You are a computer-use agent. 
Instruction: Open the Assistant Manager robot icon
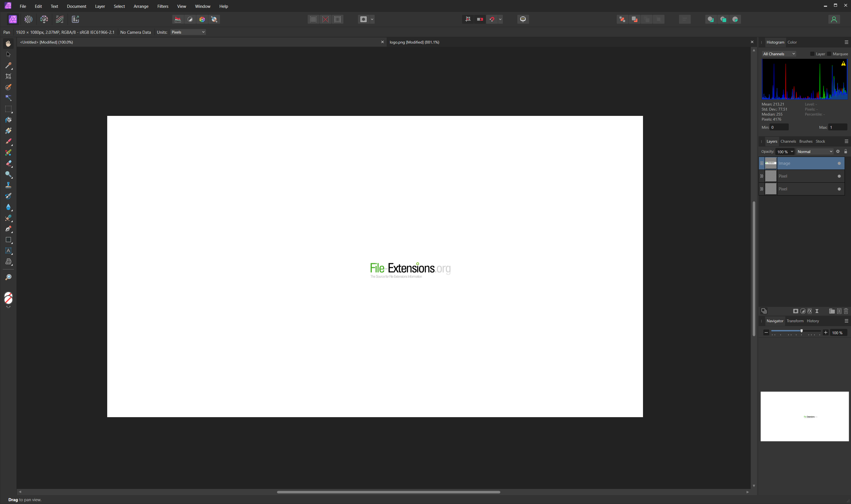pos(523,19)
